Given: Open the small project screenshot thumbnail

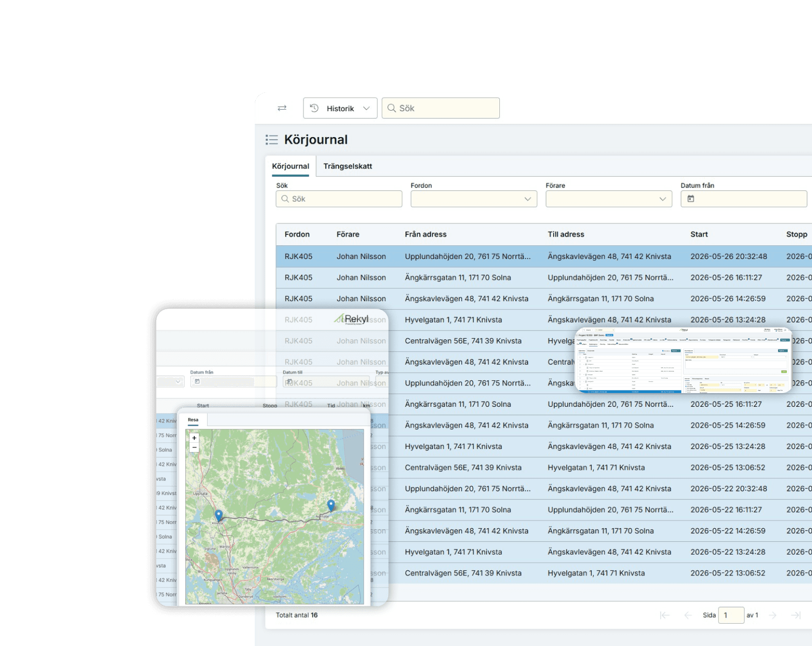Looking at the screenshot, I should pos(684,360).
